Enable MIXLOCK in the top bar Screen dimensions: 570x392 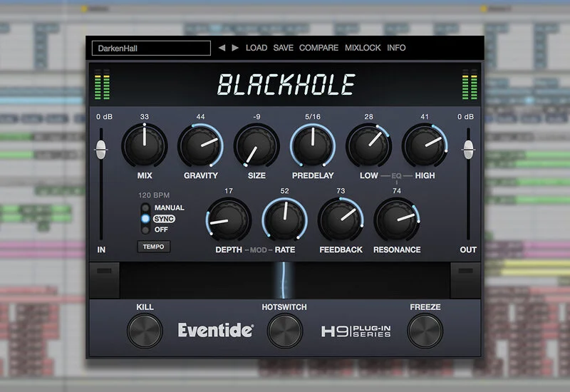pos(363,48)
